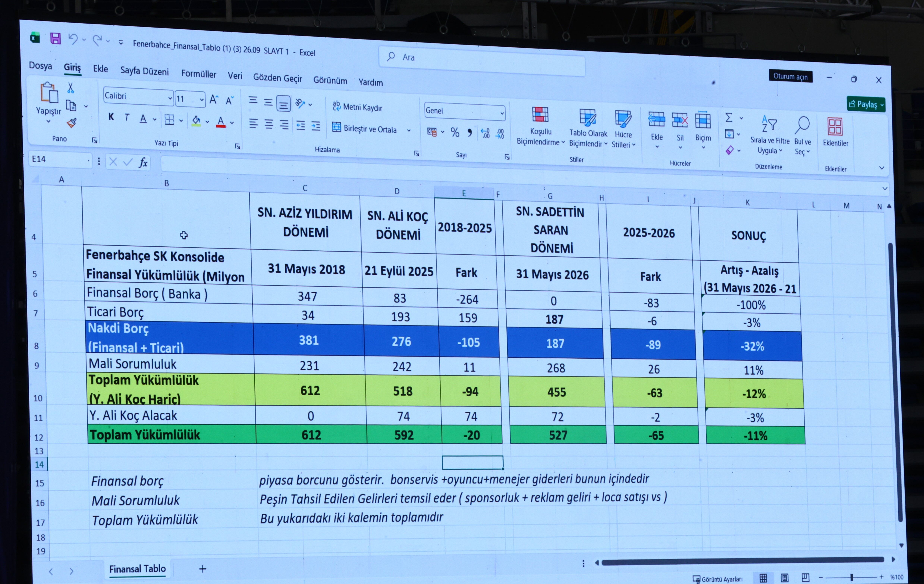Image resolution: width=924 pixels, height=584 pixels.
Task: Click the accounting number format icon
Action: pyautogui.click(x=432, y=132)
